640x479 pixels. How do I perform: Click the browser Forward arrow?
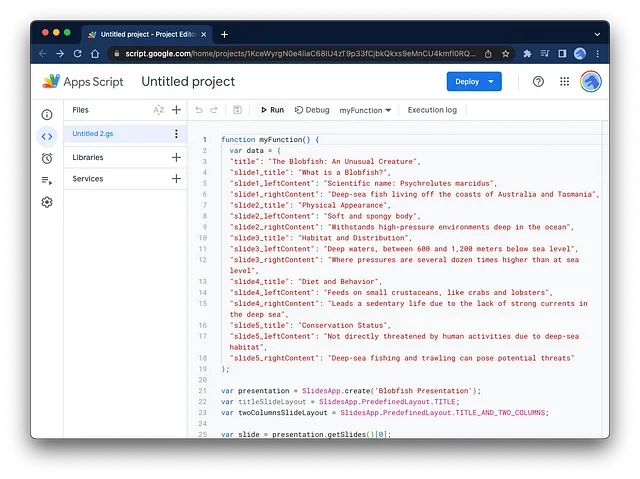(x=60, y=53)
